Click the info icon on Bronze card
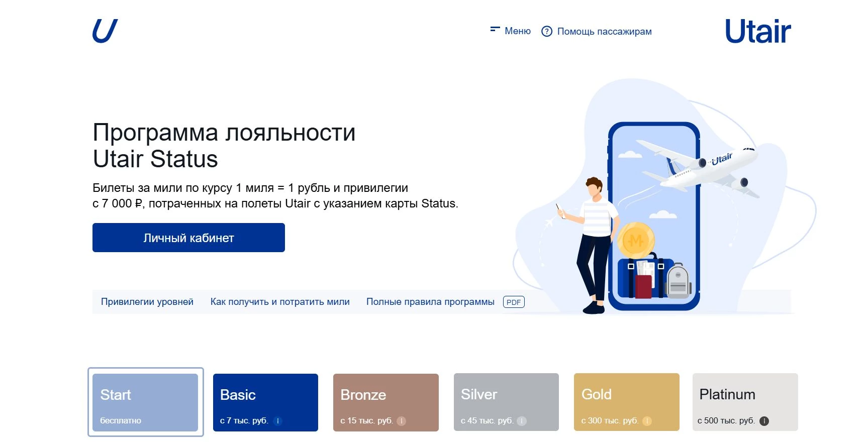The width and height of the screenshot is (868, 442). point(401,421)
